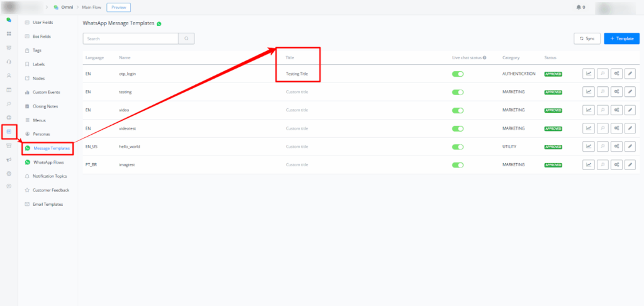Screen dimensions: 644x306
Task: Toggle live chat status for hello_world
Action: (x=458, y=147)
